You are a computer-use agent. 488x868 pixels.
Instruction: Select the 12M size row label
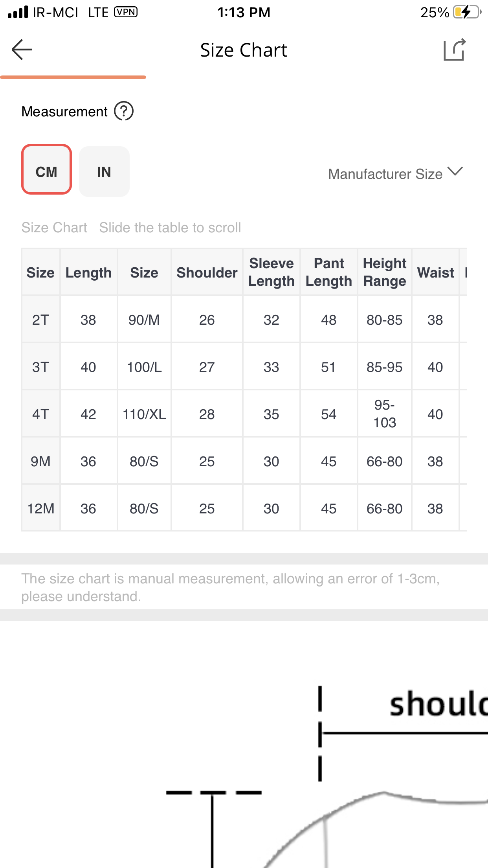41,508
